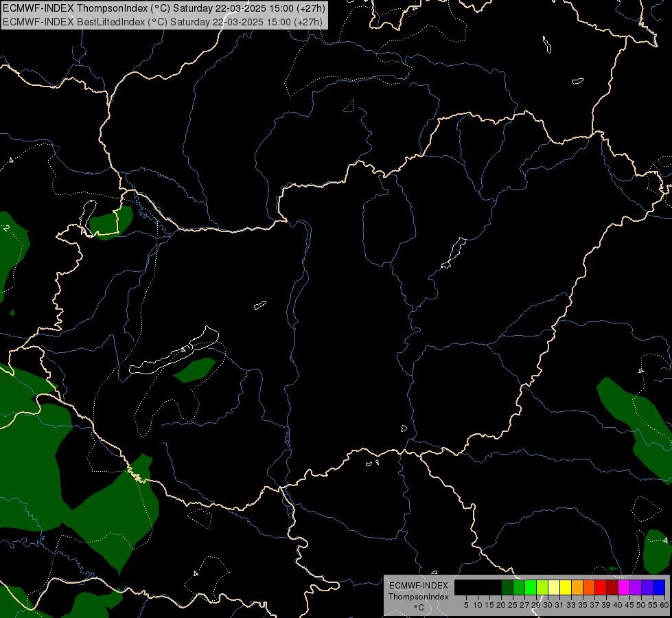Image resolution: width=672 pixels, height=618 pixels.
Task: Click the °C unit label in legend
Action: tap(419, 607)
